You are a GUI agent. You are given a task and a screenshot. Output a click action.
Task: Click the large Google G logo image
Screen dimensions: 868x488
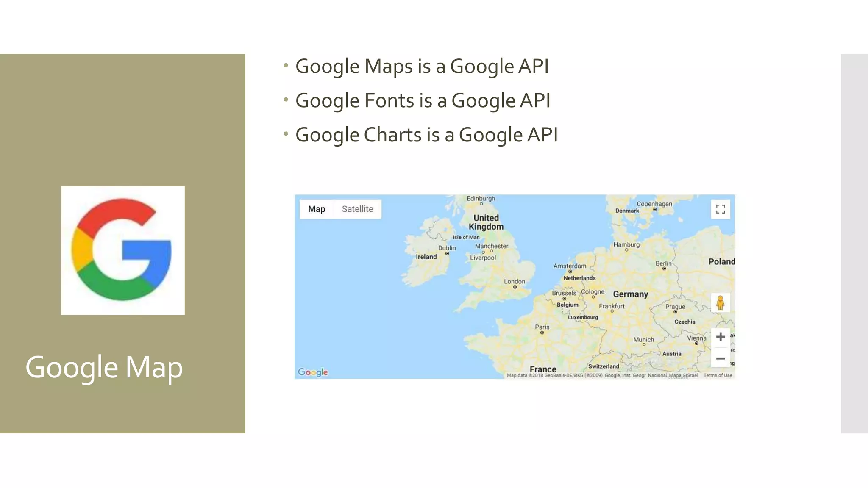tap(123, 250)
